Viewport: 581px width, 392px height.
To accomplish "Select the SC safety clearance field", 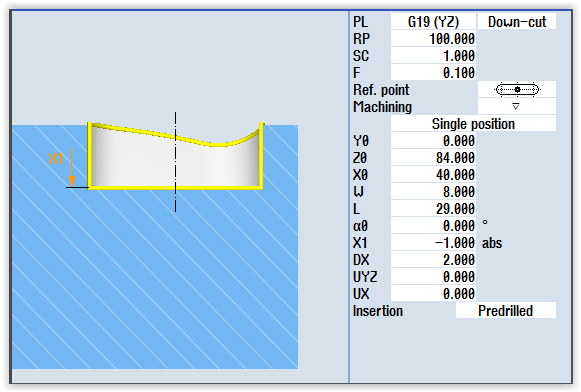I will click(x=433, y=56).
